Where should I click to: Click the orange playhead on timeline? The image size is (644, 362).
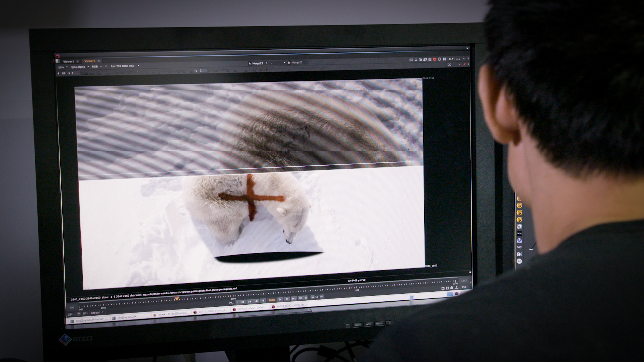(176, 298)
